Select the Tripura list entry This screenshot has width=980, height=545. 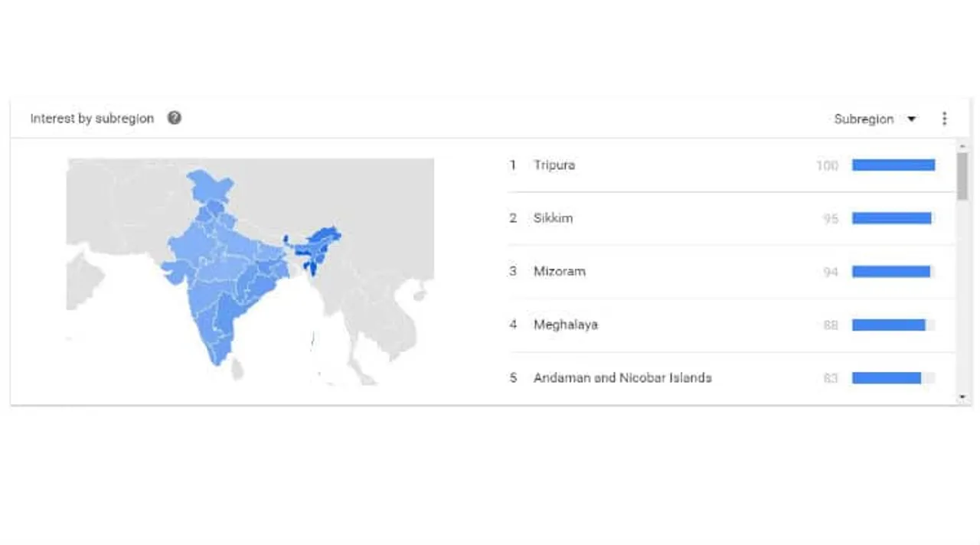pos(555,165)
